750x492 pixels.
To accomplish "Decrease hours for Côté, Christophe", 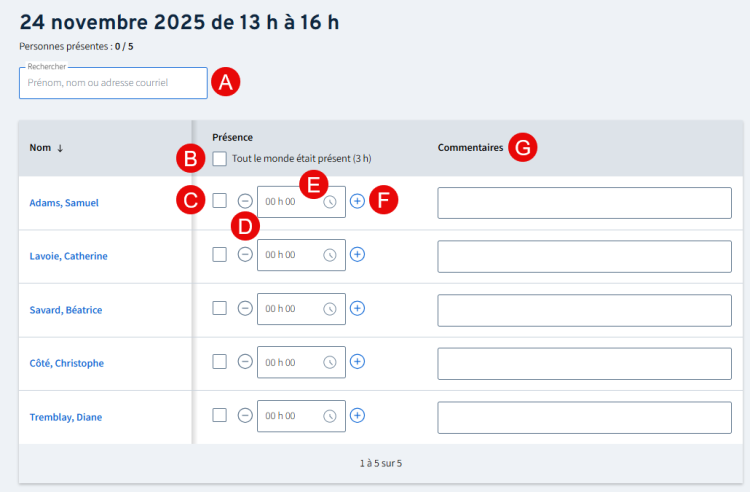I will click(x=245, y=361).
